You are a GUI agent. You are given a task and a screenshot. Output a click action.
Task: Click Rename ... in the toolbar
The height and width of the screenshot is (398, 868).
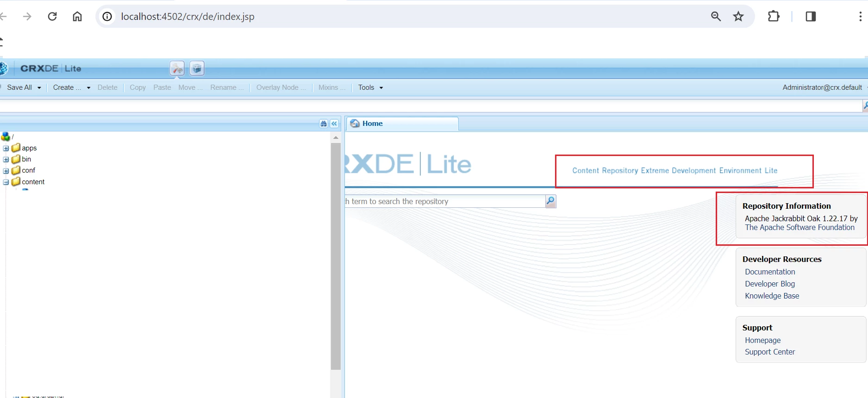pos(227,87)
